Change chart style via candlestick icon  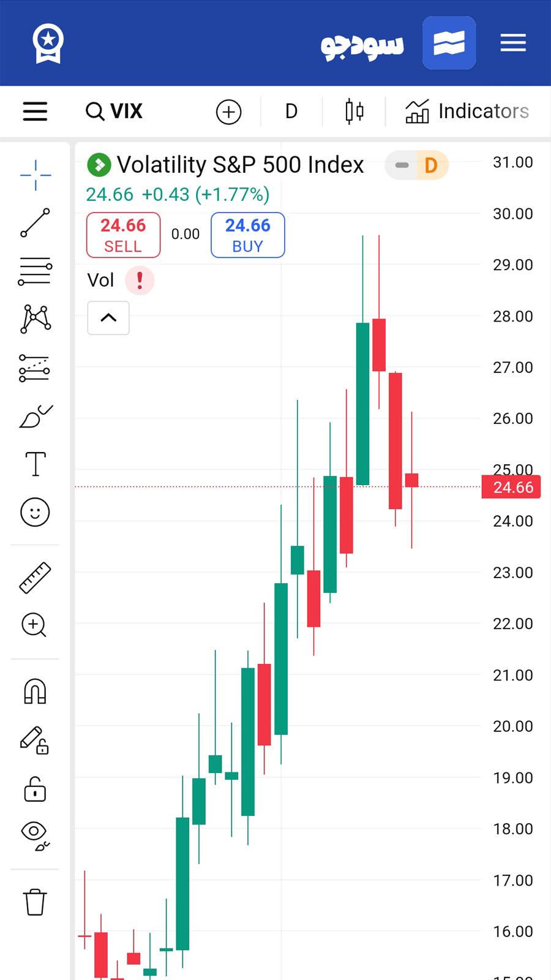354,111
